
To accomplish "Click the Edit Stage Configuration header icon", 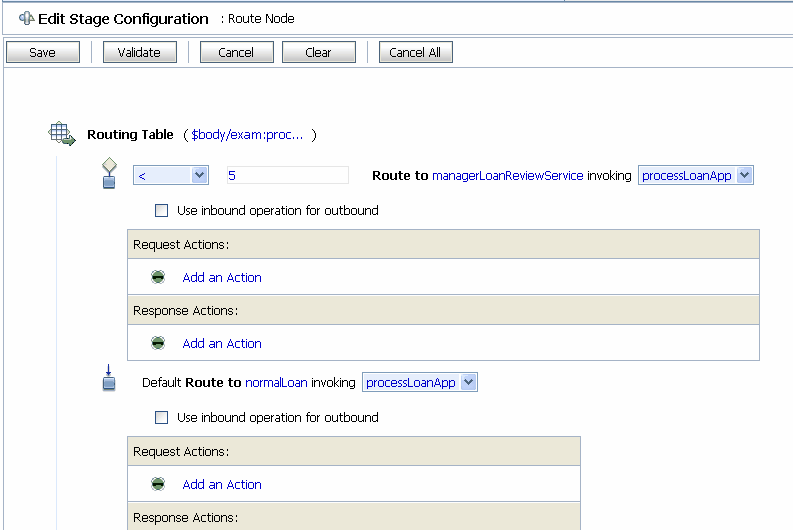I will [x=26, y=19].
